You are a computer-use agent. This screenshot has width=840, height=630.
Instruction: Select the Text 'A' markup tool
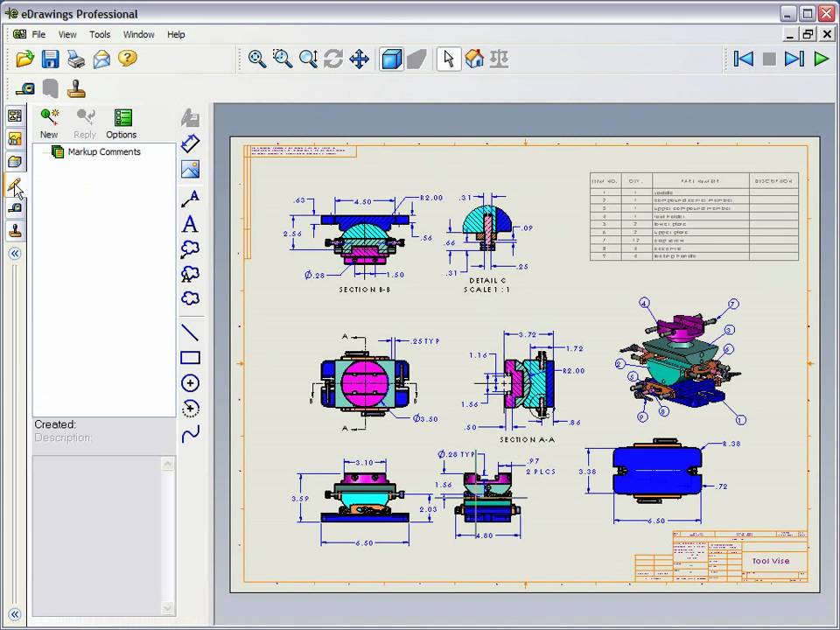[x=190, y=224]
